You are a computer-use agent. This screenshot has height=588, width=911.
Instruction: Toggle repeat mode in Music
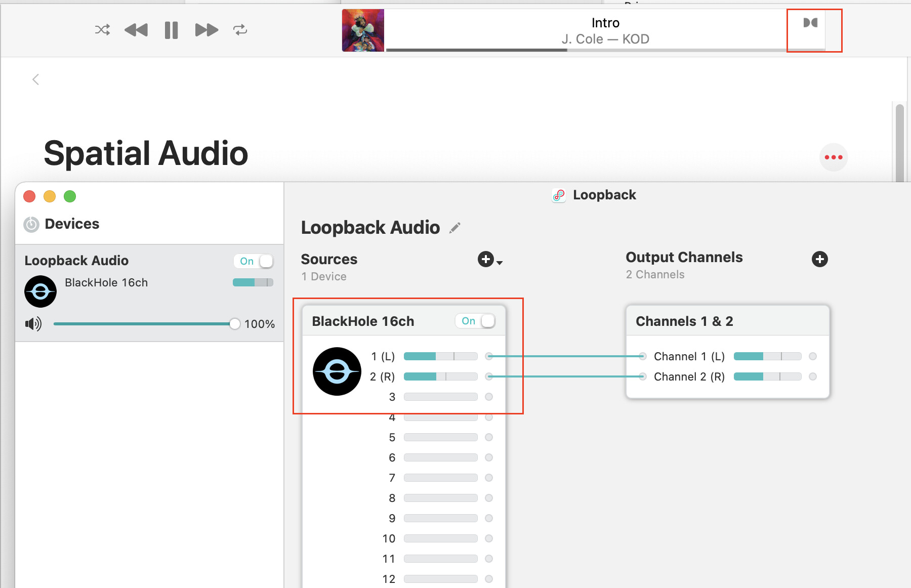pos(240,30)
